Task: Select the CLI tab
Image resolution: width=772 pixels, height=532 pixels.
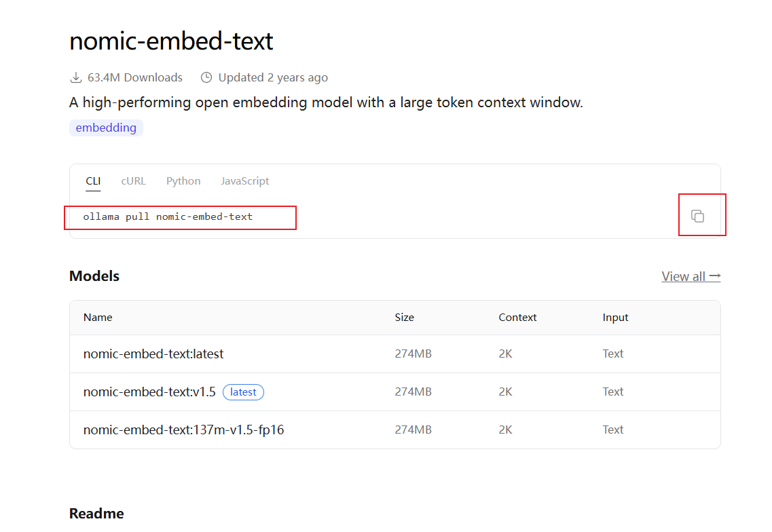Action: (93, 181)
